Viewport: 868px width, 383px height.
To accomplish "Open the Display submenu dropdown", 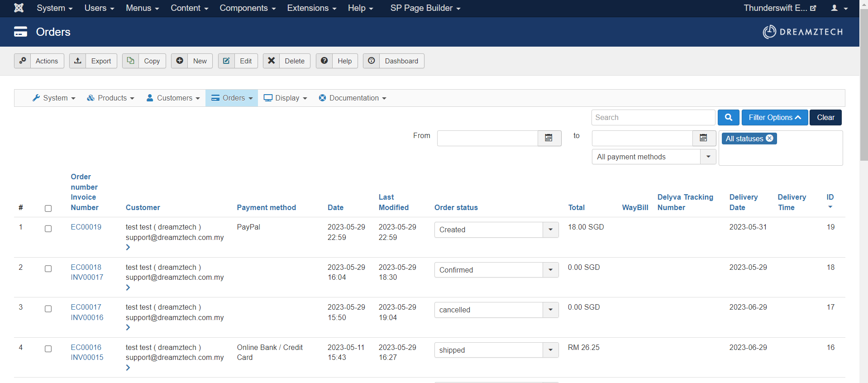I will tap(285, 98).
